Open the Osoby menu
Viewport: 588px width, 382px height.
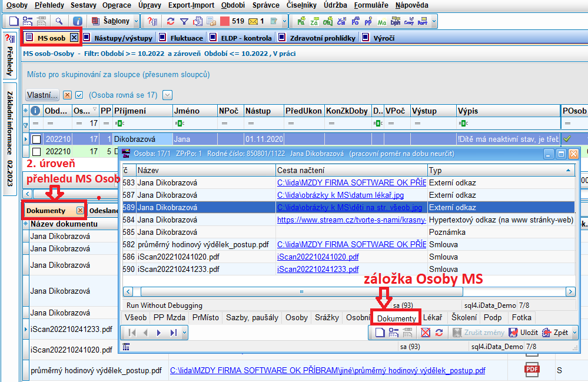point(17,5)
